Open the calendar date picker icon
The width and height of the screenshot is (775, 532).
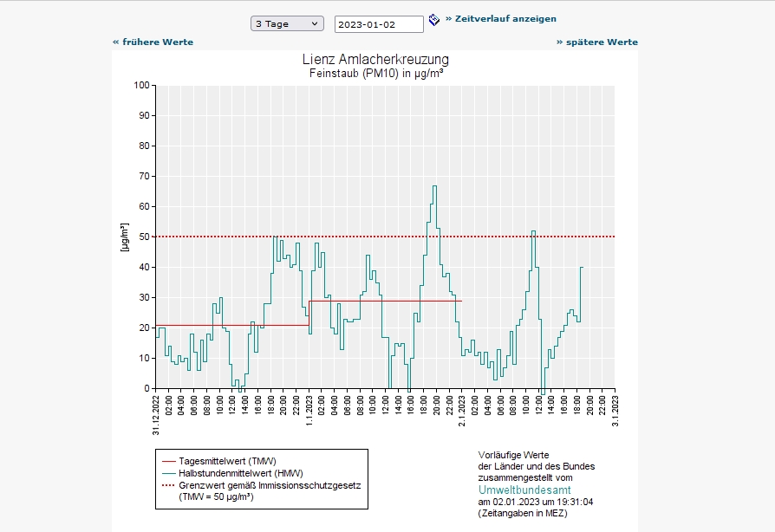coord(434,20)
